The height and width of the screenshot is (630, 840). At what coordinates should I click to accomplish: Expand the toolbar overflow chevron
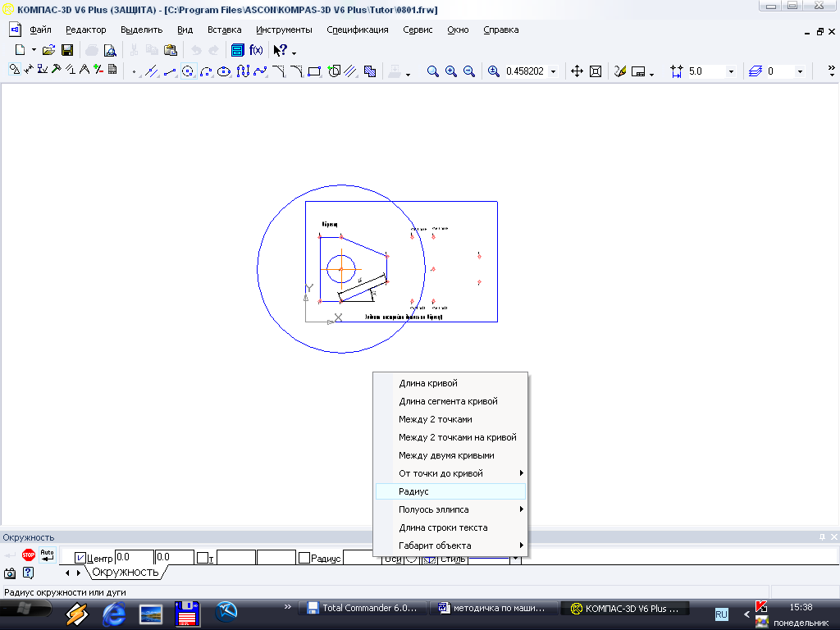coord(832,71)
